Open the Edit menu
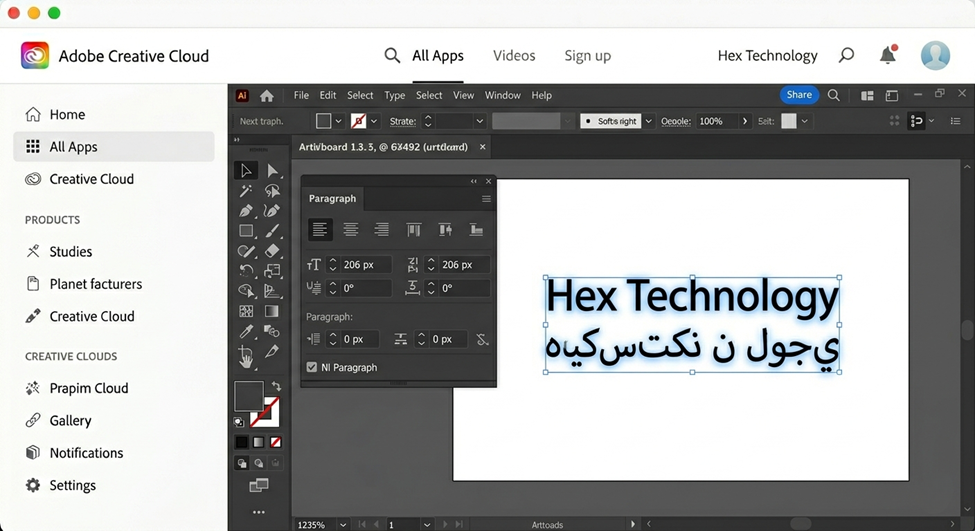975x531 pixels. tap(328, 95)
